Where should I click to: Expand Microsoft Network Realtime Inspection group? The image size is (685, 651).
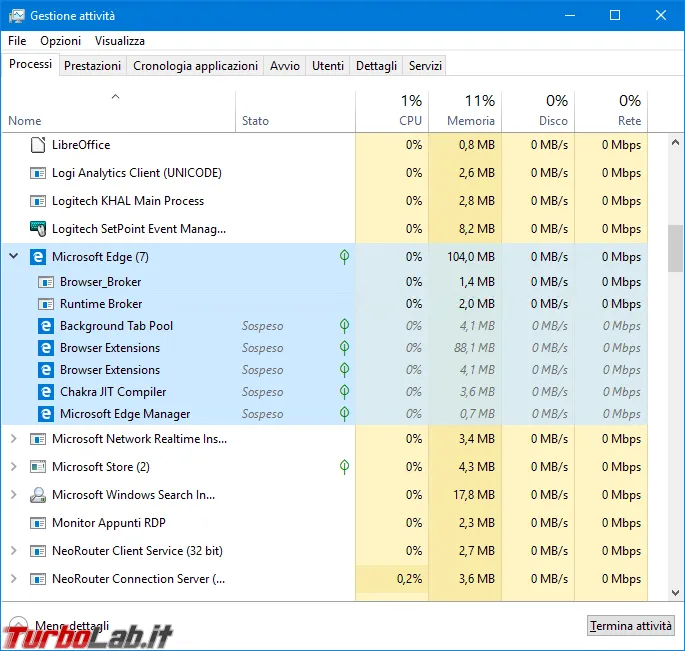pyautogui.click(x=14, y=439)
